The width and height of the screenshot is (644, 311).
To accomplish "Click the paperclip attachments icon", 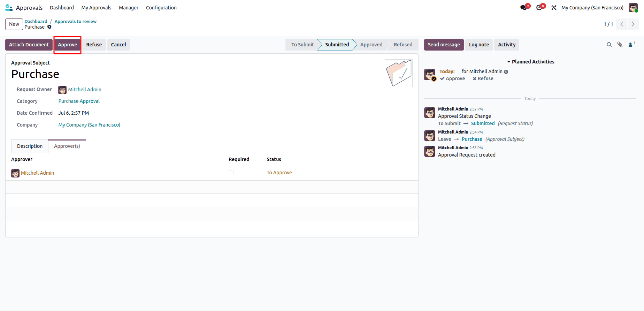I will 620,45.
